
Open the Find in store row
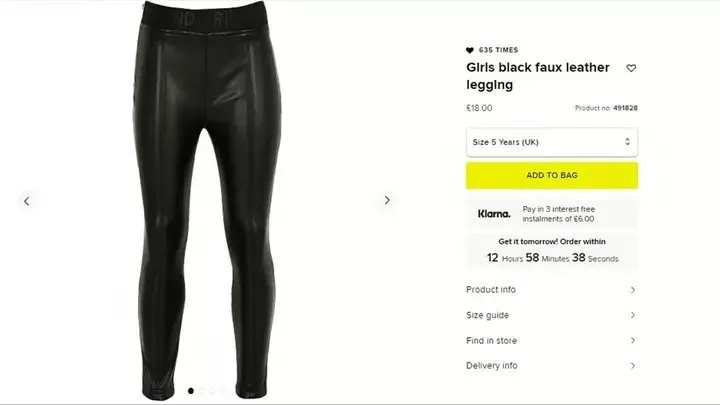point(552,340)
